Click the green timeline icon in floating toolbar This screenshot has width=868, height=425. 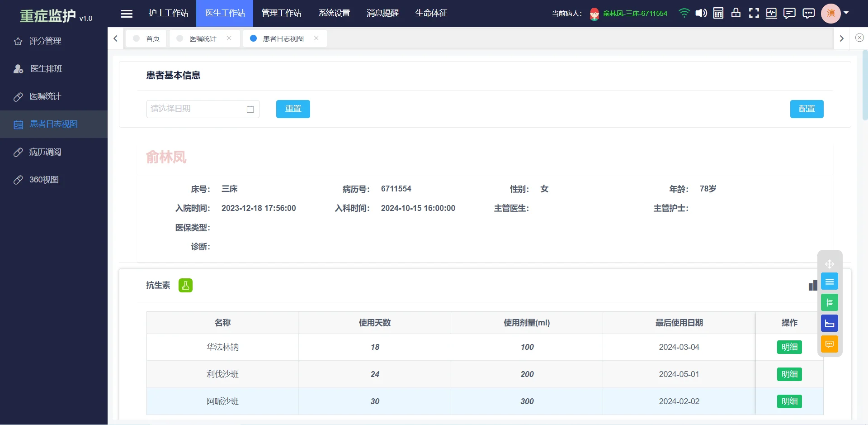pyautogui.click(x=830, y=302)
